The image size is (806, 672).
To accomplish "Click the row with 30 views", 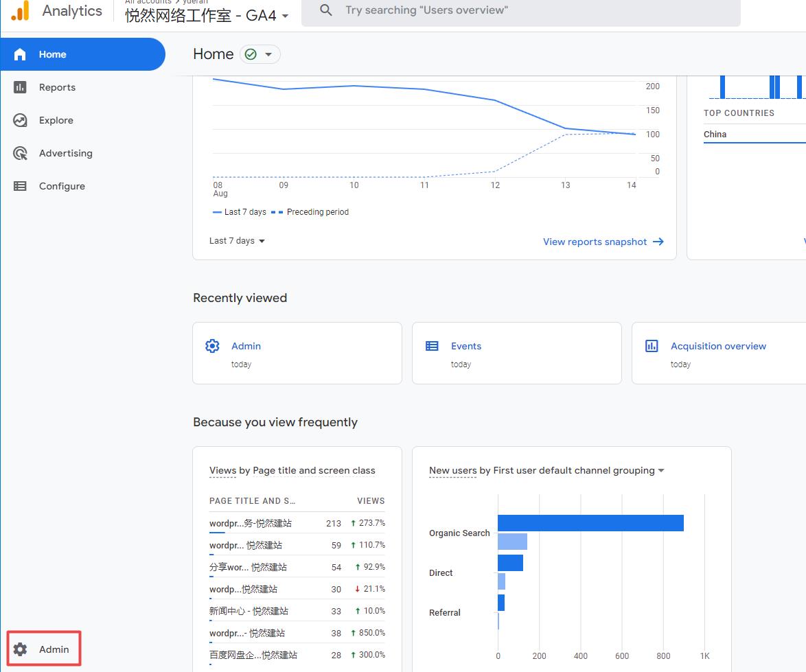I will 297,589.
